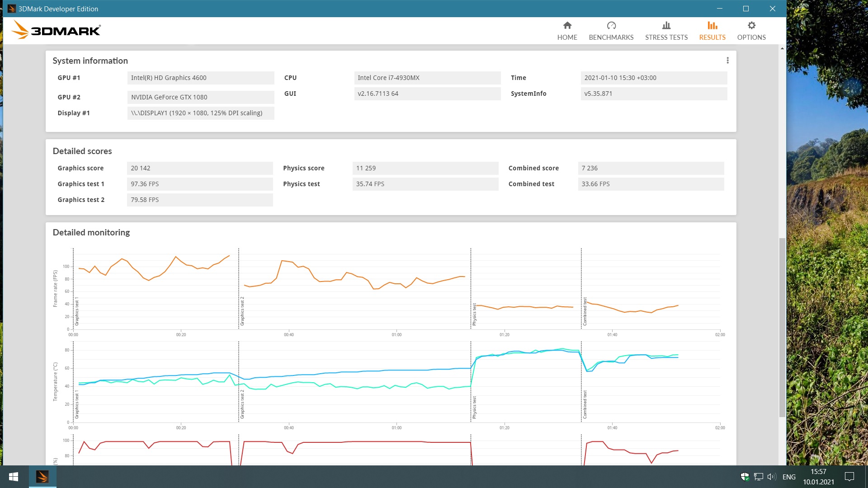Open the HOME tab
This screenshot has width=868, height=488.
coord(567,31)
